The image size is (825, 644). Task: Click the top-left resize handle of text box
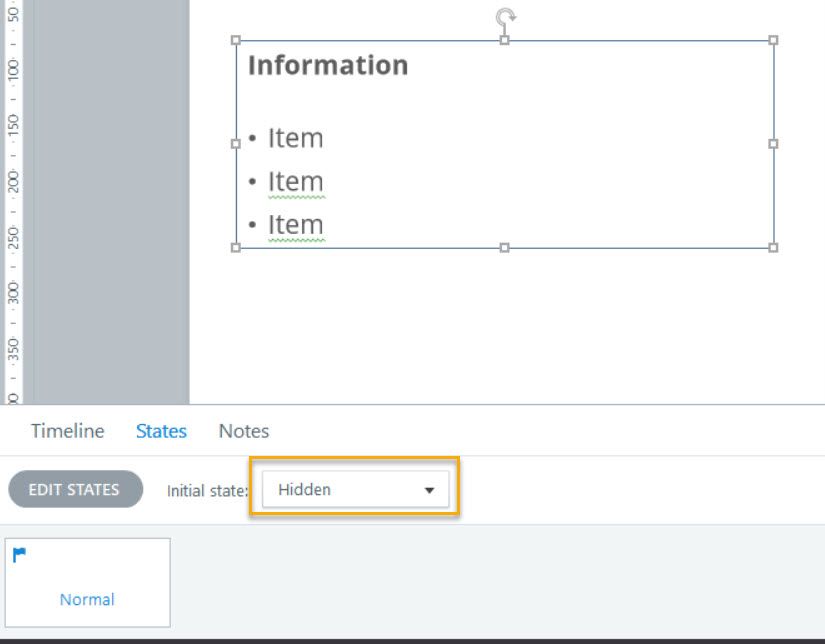(x=236, y=40)
